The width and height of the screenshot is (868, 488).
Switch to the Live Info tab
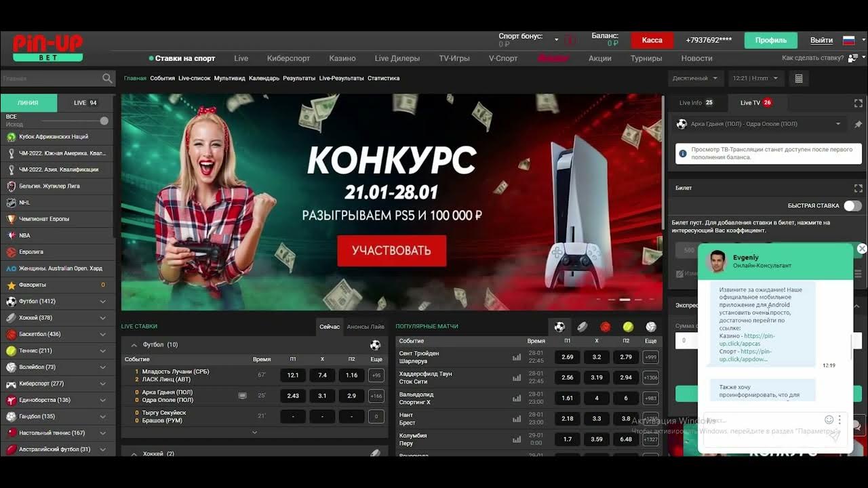[x=696, y=103]
